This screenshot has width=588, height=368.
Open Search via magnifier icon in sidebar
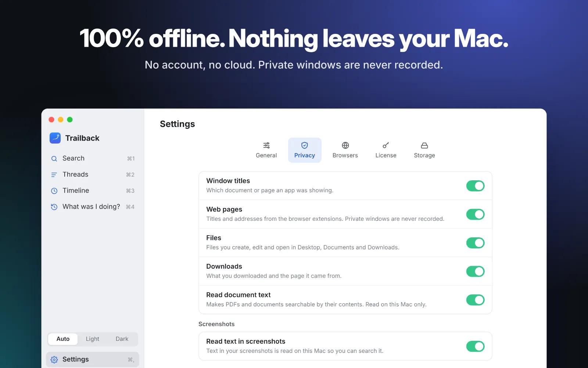[x=54, y=159]
